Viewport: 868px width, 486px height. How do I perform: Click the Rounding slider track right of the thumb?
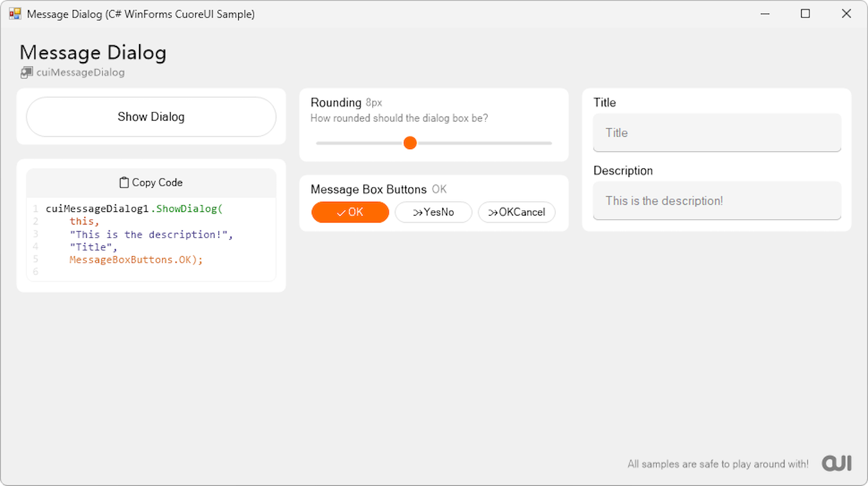484,143
